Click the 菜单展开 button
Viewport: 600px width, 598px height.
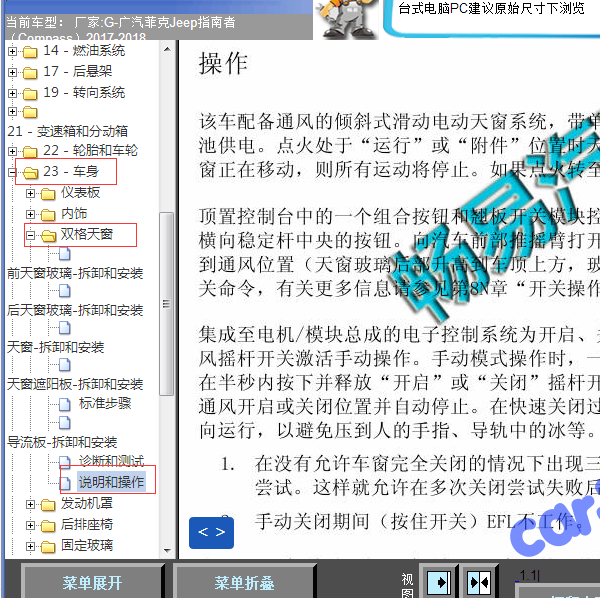coord(92,583)
